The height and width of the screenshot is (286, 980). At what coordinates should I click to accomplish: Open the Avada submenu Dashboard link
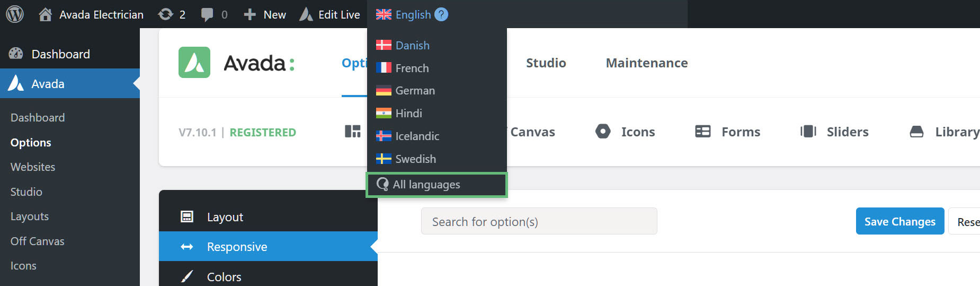(38, 117)
